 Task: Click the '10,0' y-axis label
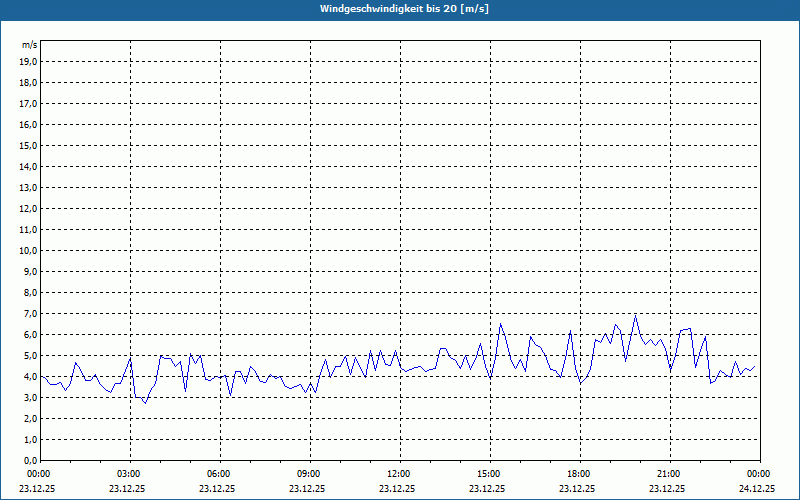(x=29, y=251)
